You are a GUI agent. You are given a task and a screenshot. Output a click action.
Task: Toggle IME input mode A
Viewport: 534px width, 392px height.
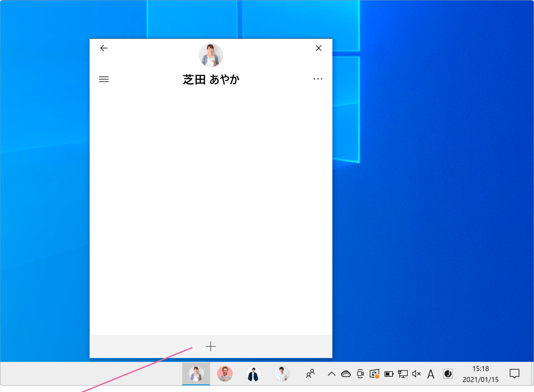point(431,374)
